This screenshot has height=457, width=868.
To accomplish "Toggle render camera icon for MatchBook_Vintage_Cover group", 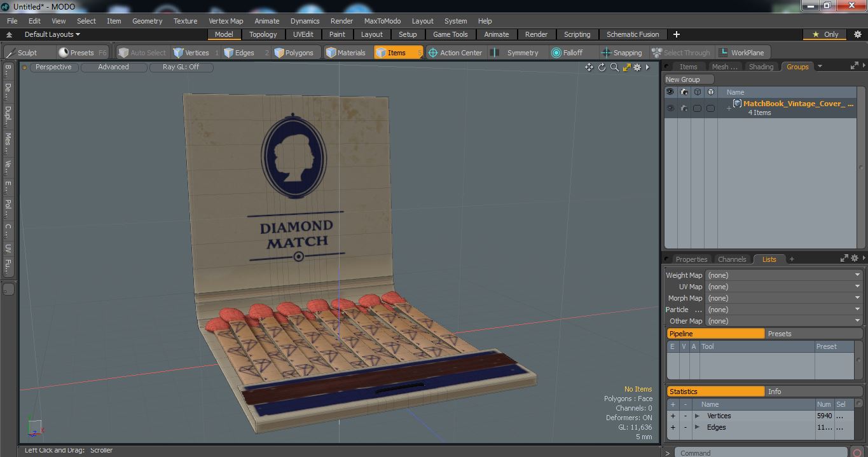I will 684,108.
